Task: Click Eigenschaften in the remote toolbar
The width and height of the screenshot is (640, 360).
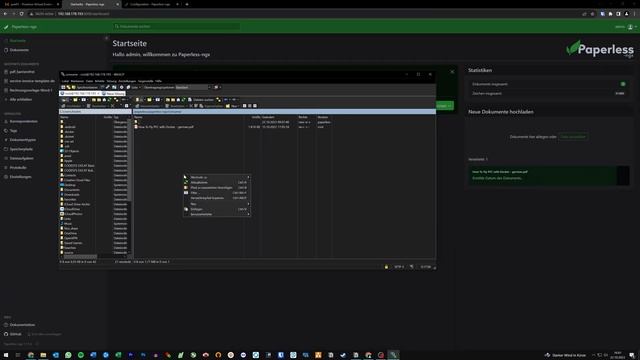Action: pyautogui.click(x=211, y=106)
